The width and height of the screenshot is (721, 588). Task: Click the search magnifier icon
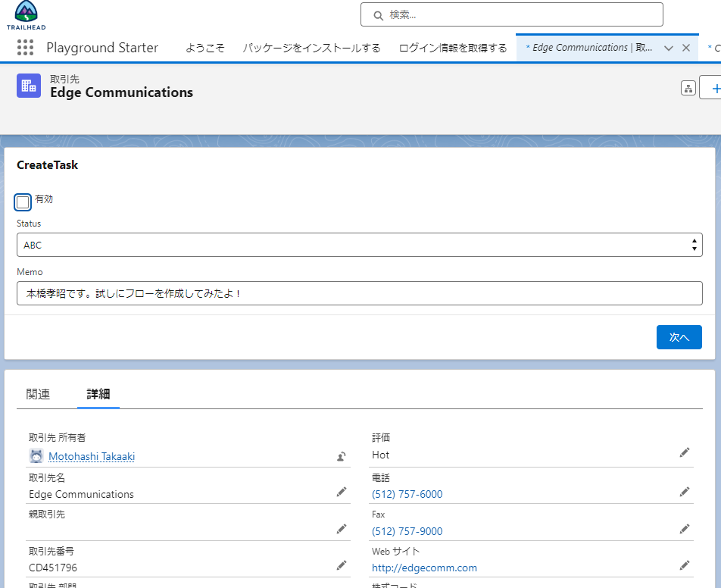click(378, 16)
